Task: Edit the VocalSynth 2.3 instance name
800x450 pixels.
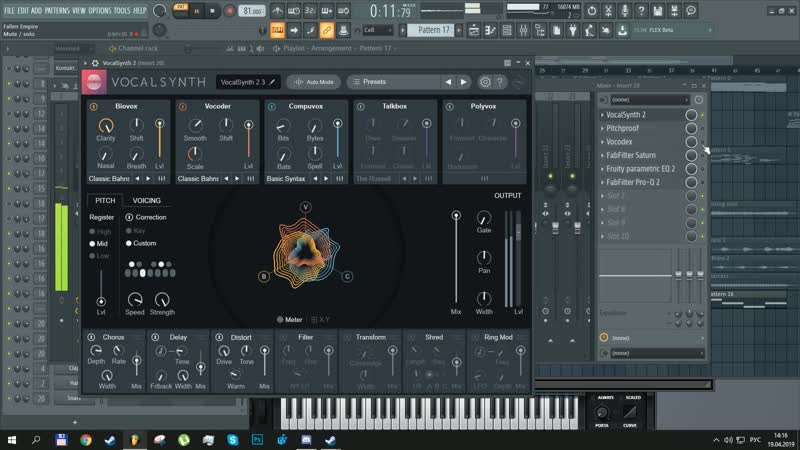Action: pyautogui.click(x=248, y=82)
